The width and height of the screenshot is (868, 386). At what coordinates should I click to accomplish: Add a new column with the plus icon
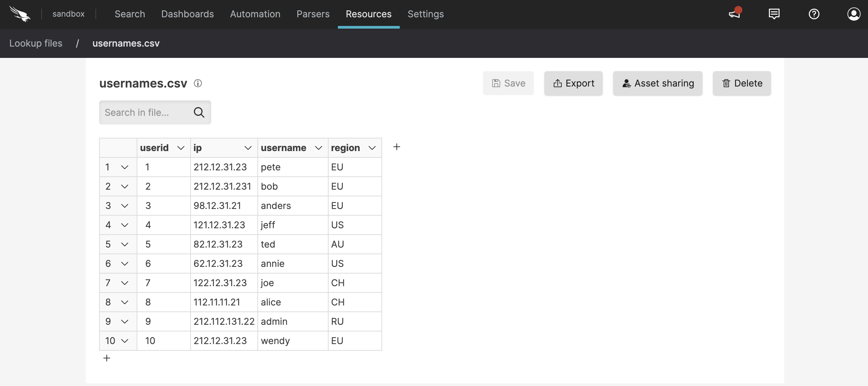(397, 147)
